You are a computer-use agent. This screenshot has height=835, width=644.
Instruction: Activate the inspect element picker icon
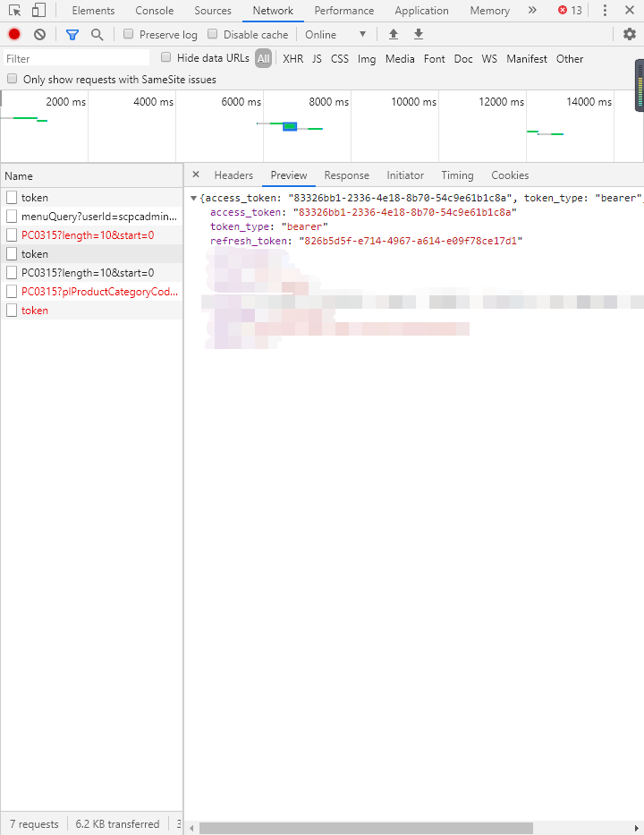tap(14, 10)
